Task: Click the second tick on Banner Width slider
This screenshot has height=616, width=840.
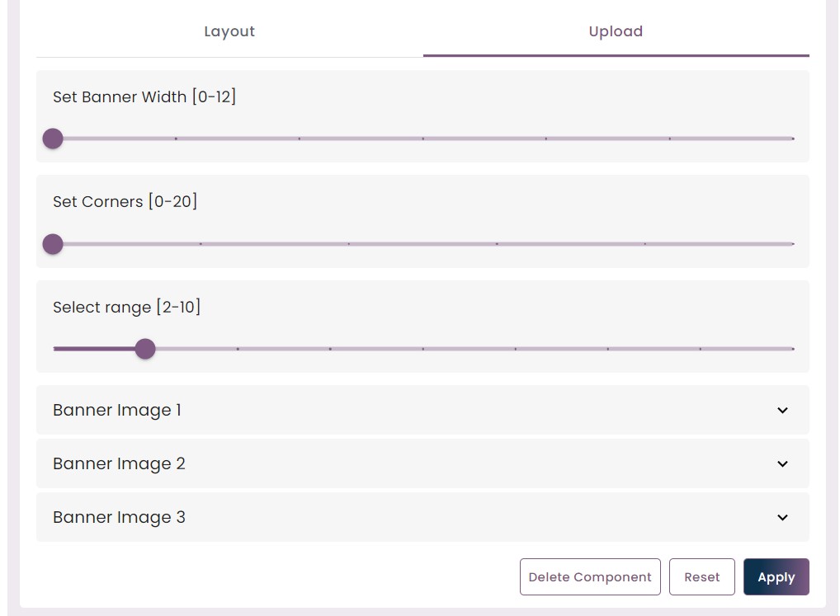Action: [x=176, y=139]
